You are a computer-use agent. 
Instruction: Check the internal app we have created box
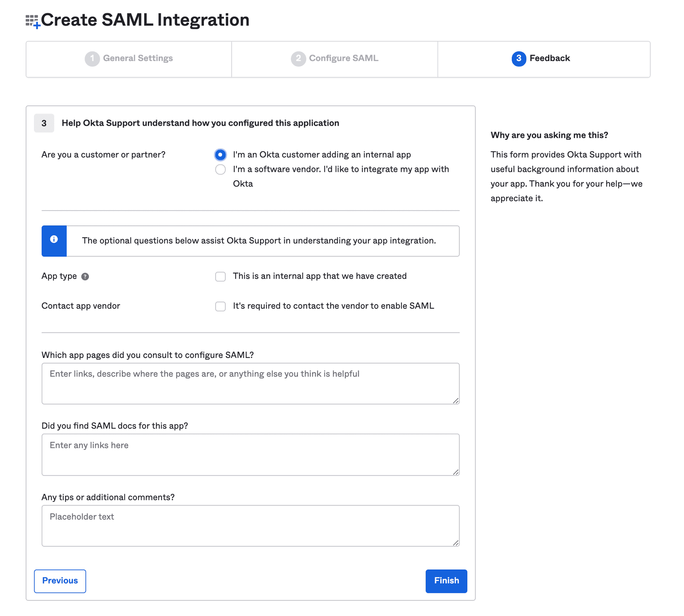pyautogui.click(x=220, y=276)
